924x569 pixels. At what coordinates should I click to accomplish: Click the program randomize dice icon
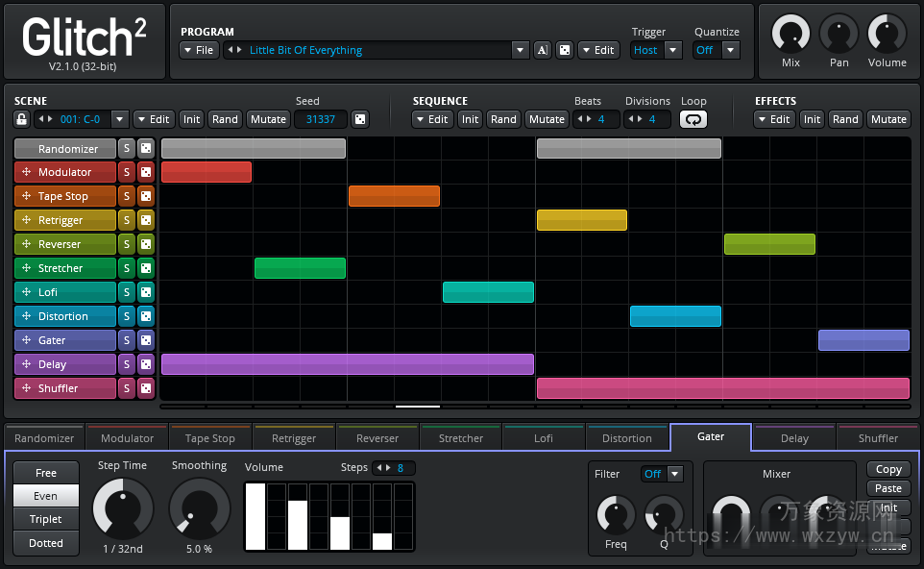point(565,50)
